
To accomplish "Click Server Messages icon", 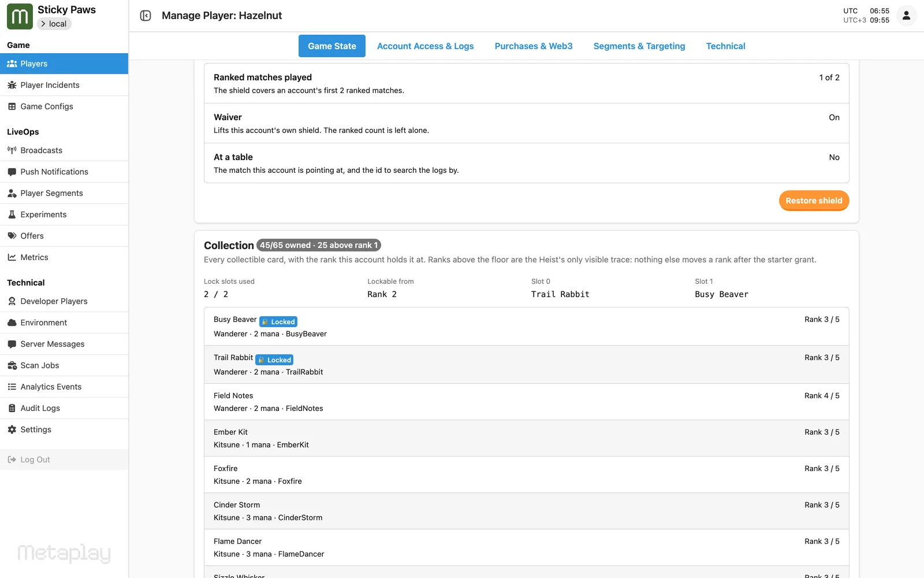I will pos(12,344).
